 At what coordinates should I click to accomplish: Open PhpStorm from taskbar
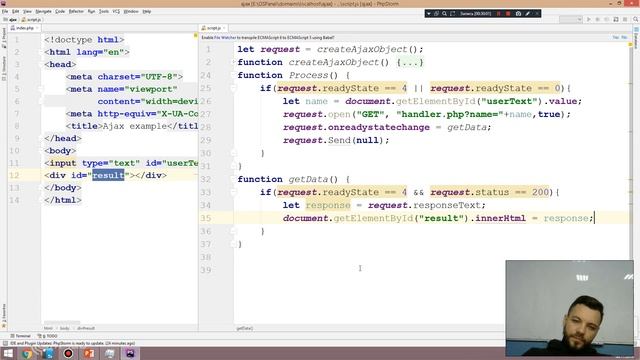point(130,353)
